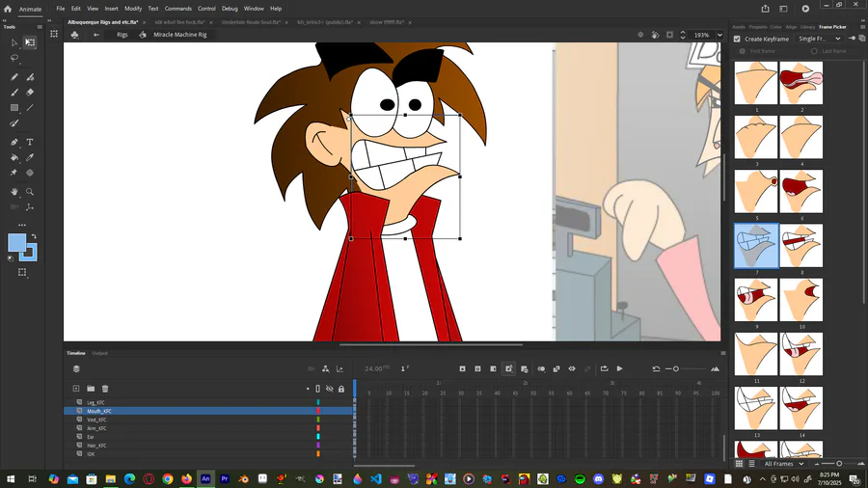Switch to kfc_intro3+ (public).fla document tab
Screen dimensions: 868x488
coord(325,22)
